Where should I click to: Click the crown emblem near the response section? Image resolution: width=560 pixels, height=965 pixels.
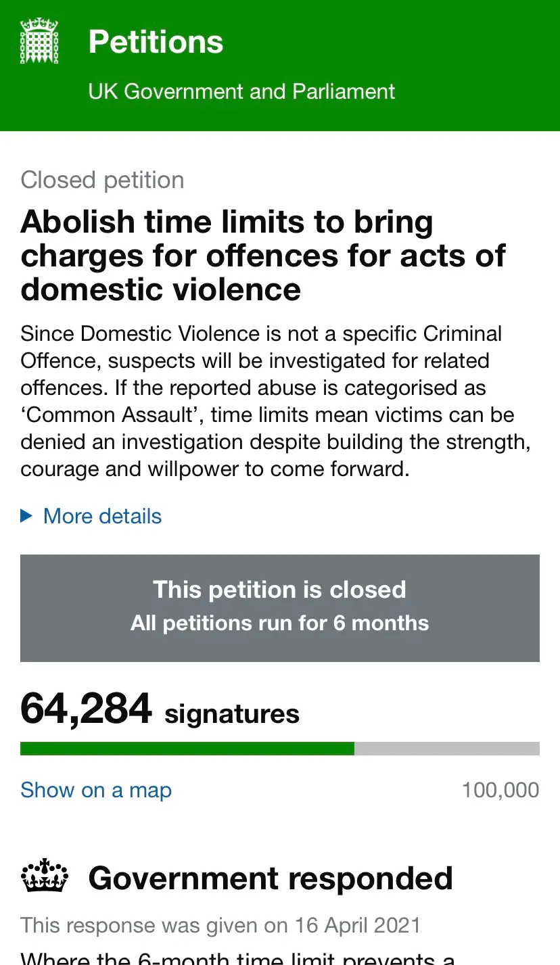click(x=43, y=875)
